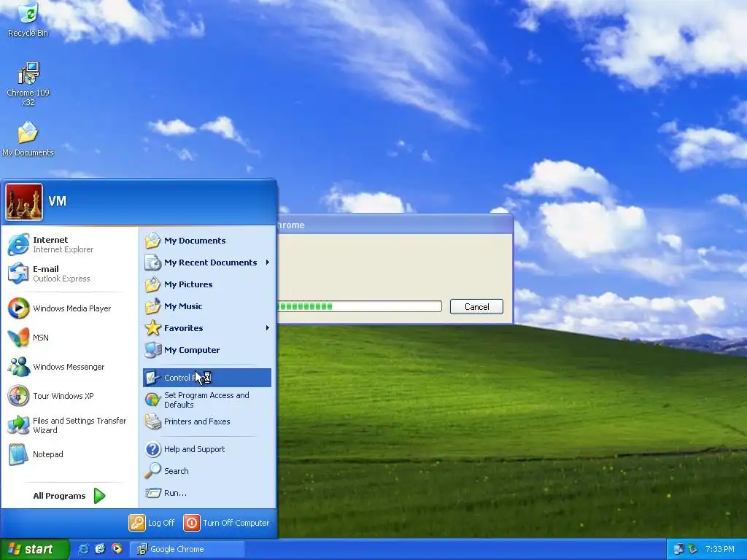Click the network tray icon

[x=679, y=549]
